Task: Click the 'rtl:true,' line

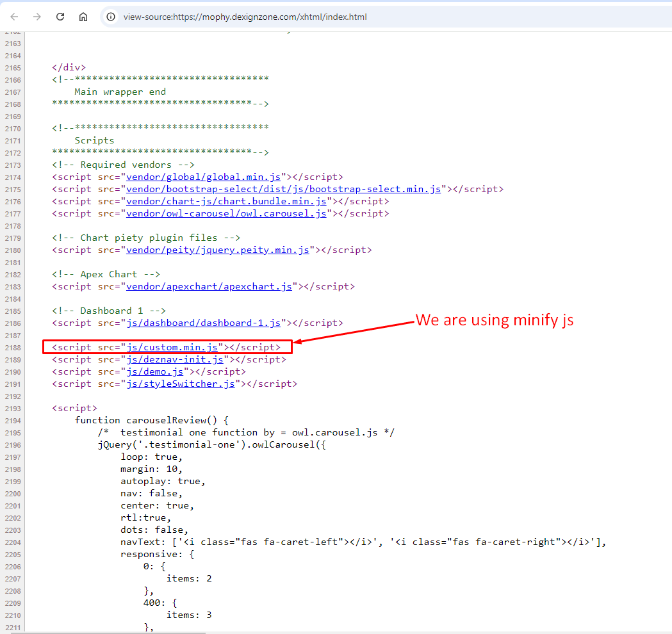Action: pos(145,518)
